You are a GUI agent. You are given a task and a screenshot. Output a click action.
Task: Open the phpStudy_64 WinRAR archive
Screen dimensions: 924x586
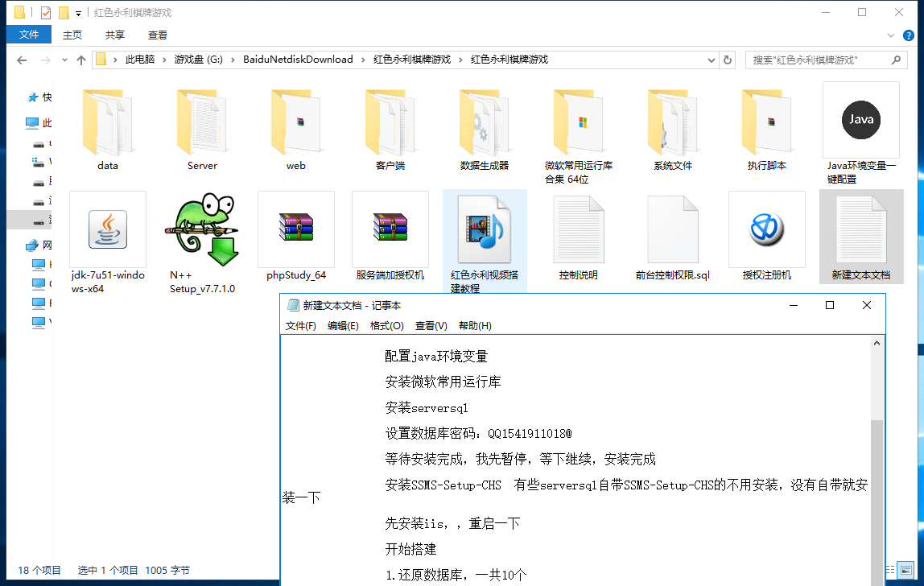coord(295,229)
